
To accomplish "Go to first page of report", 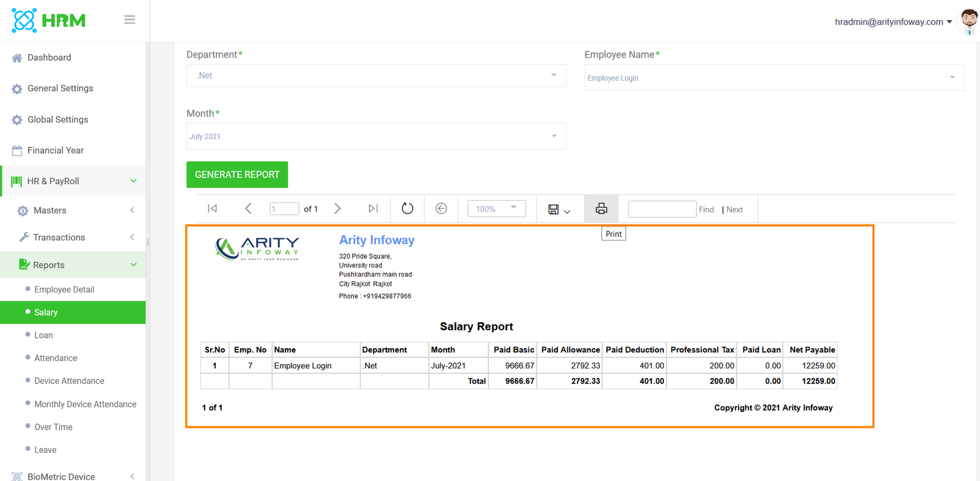I will (213, 209).
